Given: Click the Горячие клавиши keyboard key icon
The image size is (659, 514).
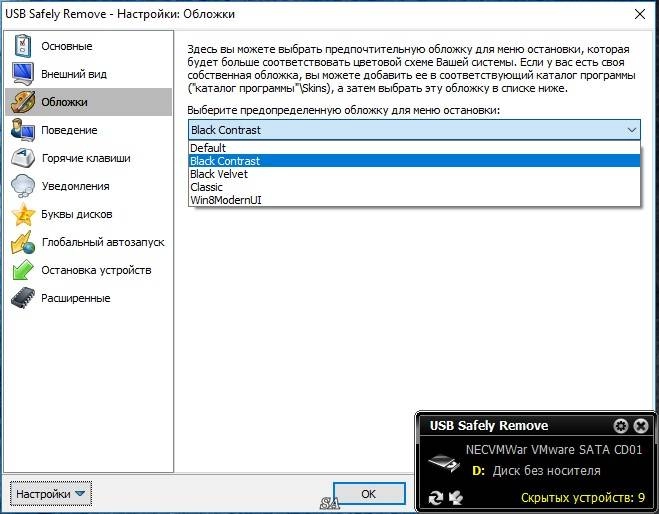Looking at the screenshot, I should pos(23,158).
